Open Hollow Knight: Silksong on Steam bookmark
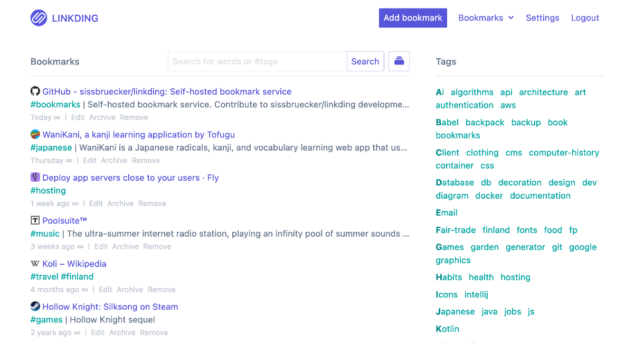Screen dimensions: 644x353 (x=110, y=306)
